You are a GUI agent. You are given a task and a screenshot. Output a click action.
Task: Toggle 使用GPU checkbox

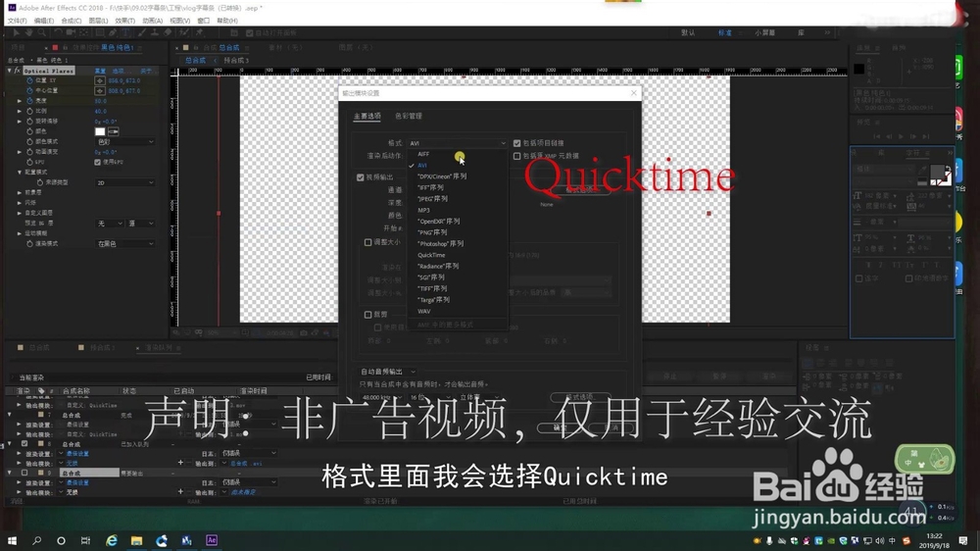click(x=97, y=162)
